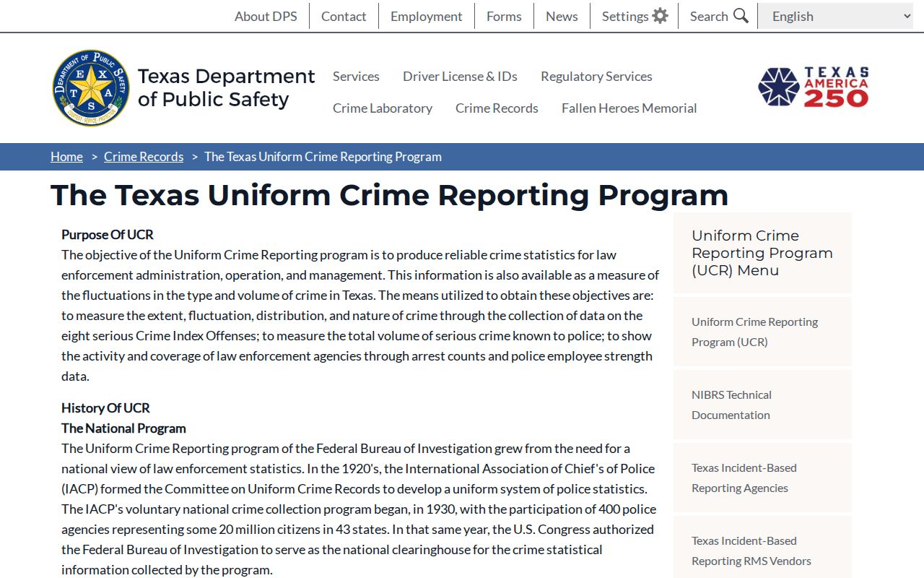Click Crime Records breadcrumb link
The image size is (924, 578).
[x=144, y=157]
